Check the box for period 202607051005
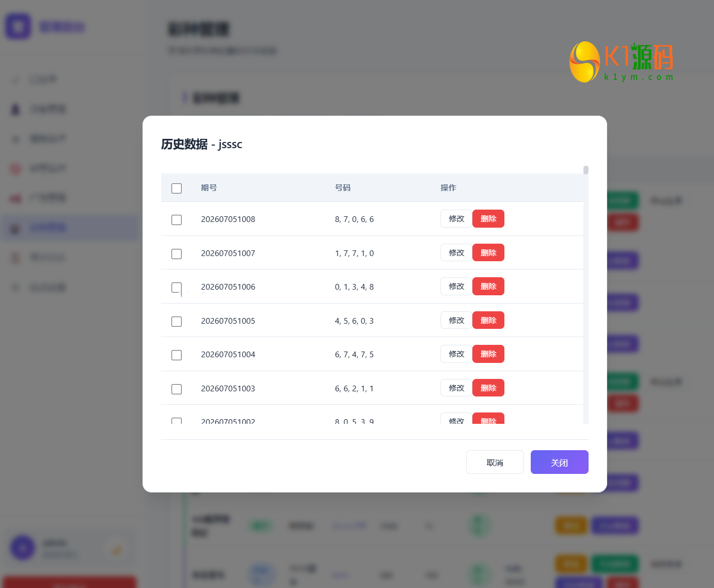The width and height of the screenshot is (714, 588). click(177, 322)
